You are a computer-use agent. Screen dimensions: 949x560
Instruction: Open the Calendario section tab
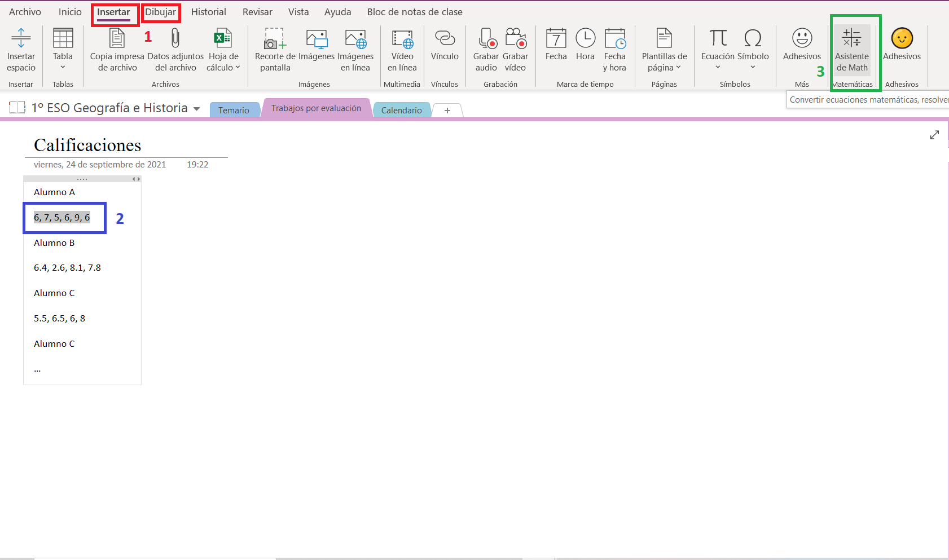click(402, 109)
